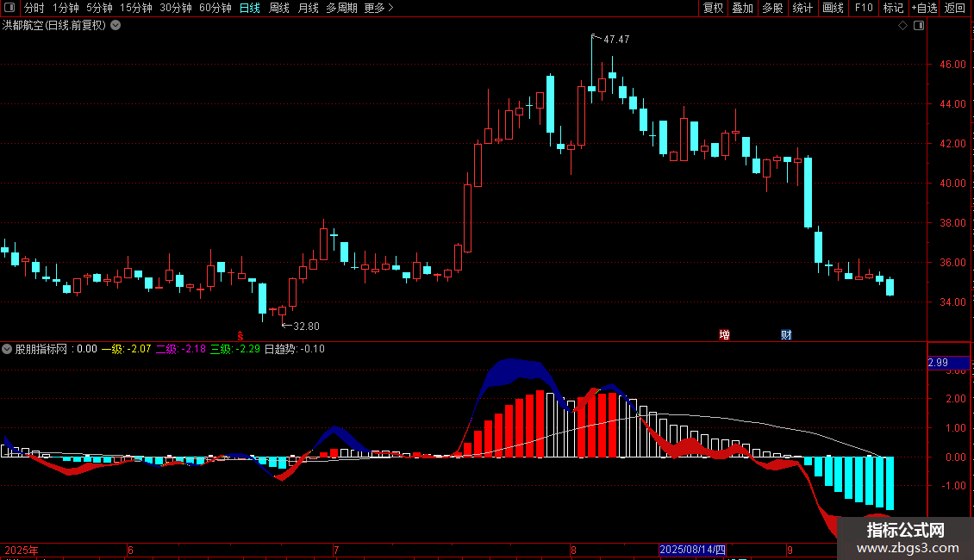
Task: Open the 股朋指标网 indicator dropdown
Action: click(7, 349)
